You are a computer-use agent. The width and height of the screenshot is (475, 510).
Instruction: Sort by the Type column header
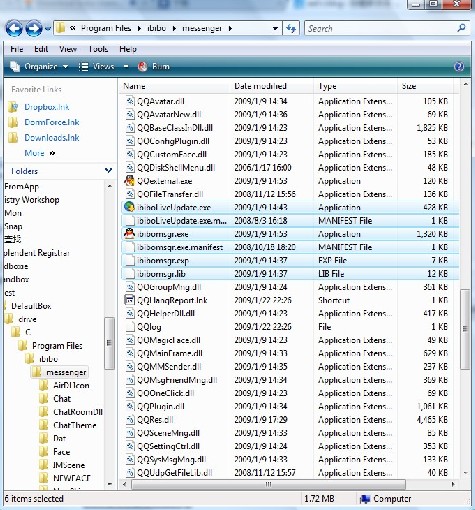[x=327, y=86]
